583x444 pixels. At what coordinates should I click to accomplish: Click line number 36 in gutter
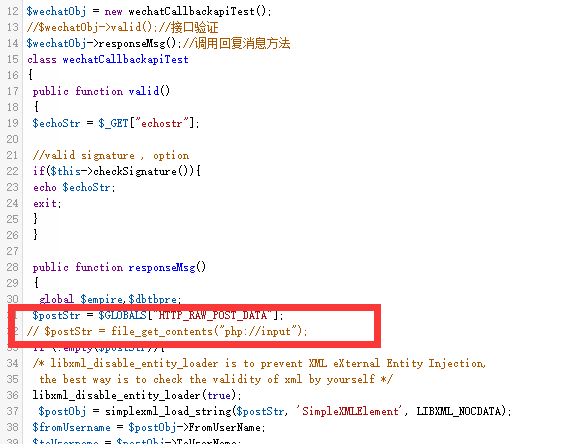(12, 395)
